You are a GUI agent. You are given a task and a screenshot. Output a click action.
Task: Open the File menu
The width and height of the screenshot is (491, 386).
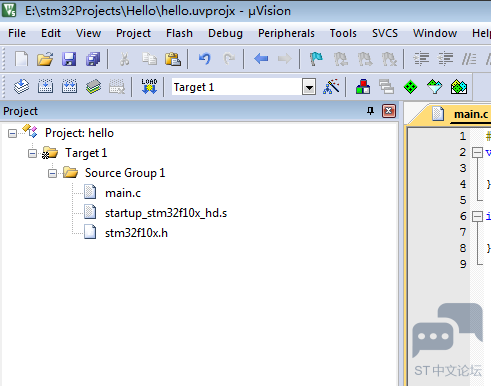click(x=17, y=33)
